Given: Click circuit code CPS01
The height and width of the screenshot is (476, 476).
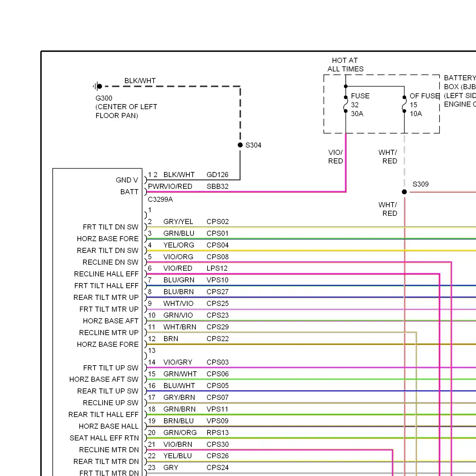Looking at the screenshot, I should tap(217, 233).
